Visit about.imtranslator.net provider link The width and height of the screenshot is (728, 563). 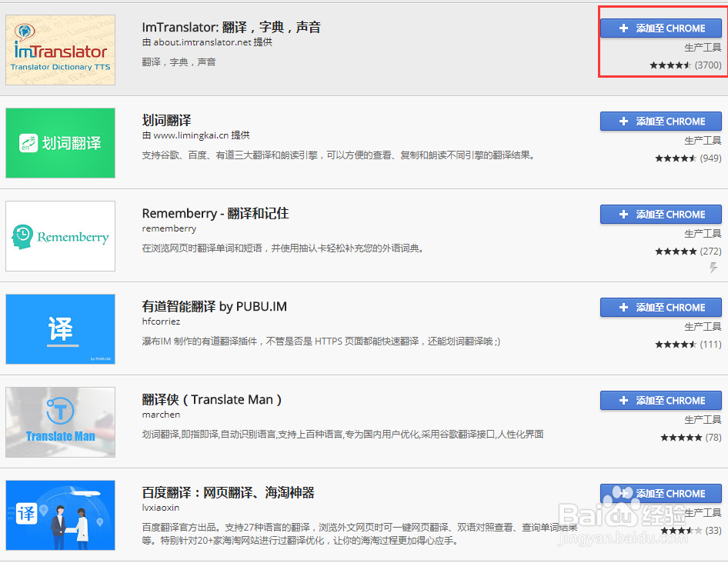[x=202, y=42]
